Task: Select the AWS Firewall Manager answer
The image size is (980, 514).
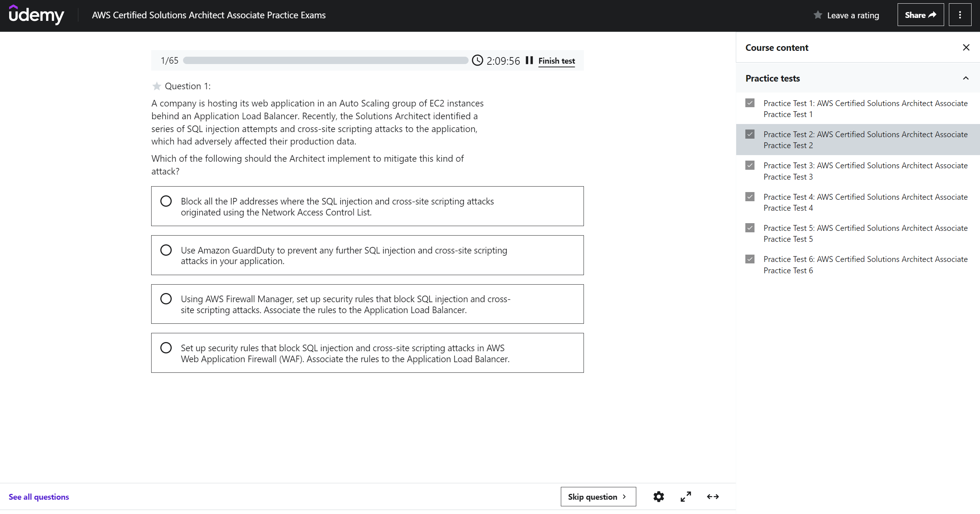Action: (367, 304)
